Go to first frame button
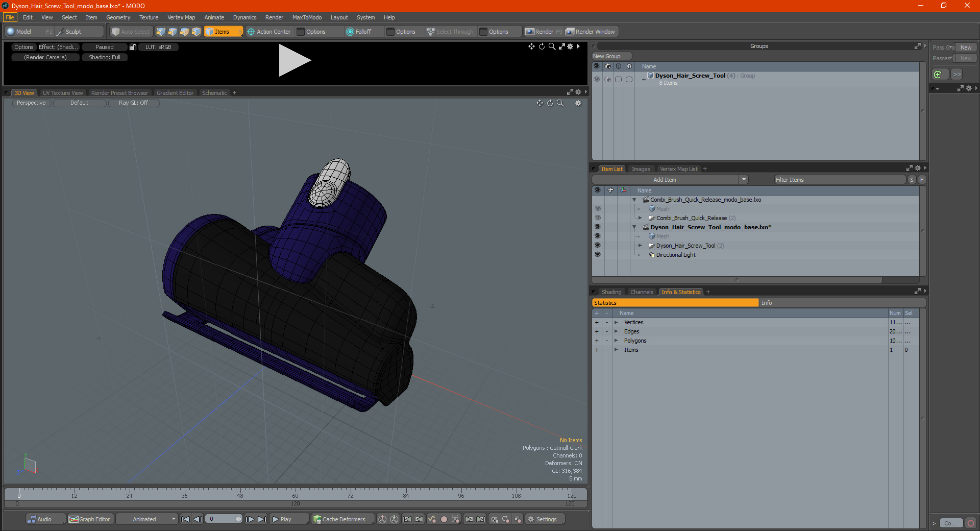The height and width of the screenshot is (531, 980). coord(186,519)
